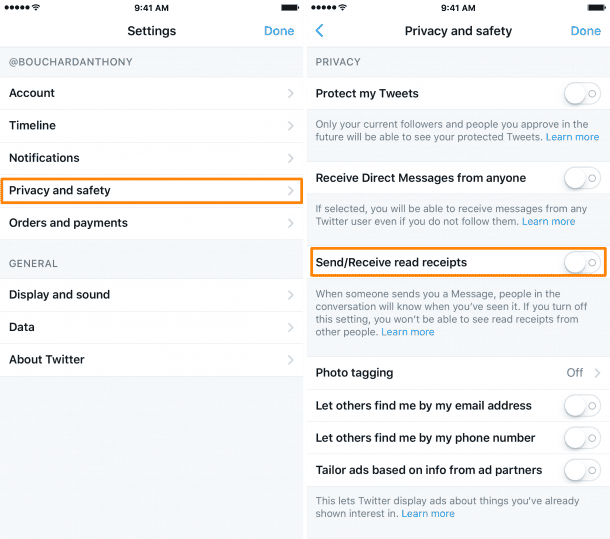Tap the back arrow in Privacy and safety

coord(320,31)
